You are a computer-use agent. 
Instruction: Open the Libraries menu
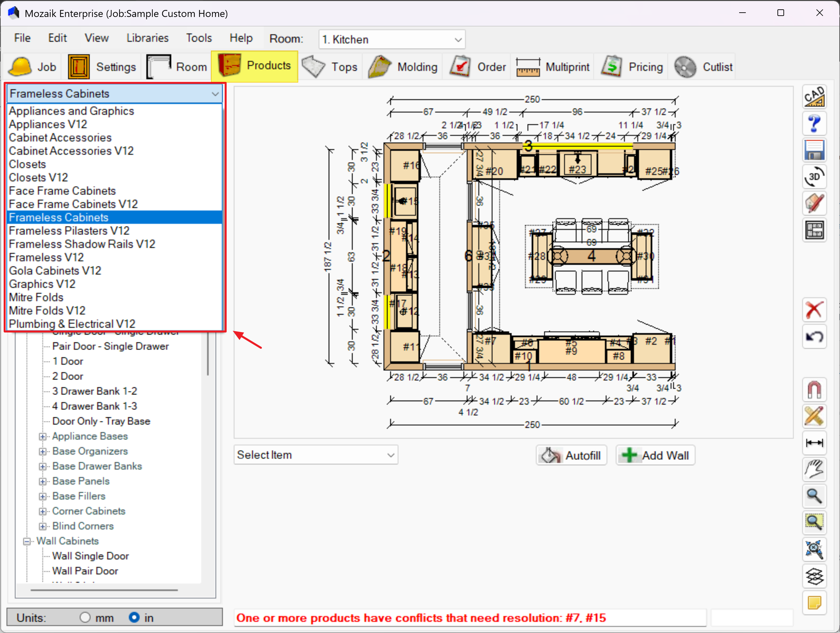click(147, 38)
